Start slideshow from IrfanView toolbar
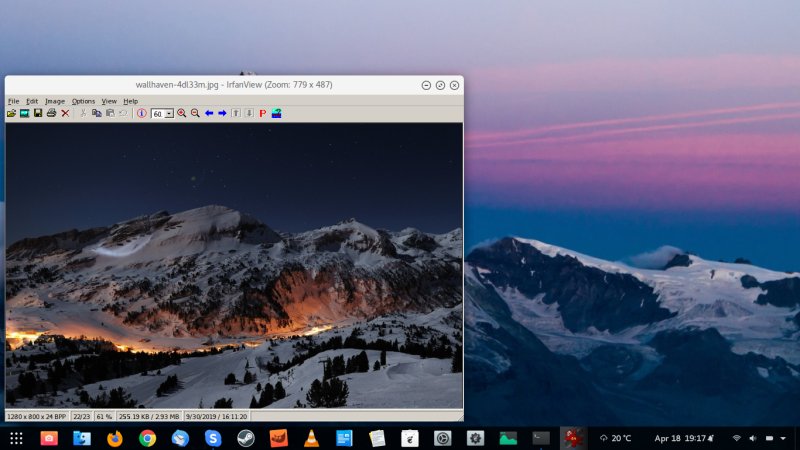The image size is (800, 450). 24,113
